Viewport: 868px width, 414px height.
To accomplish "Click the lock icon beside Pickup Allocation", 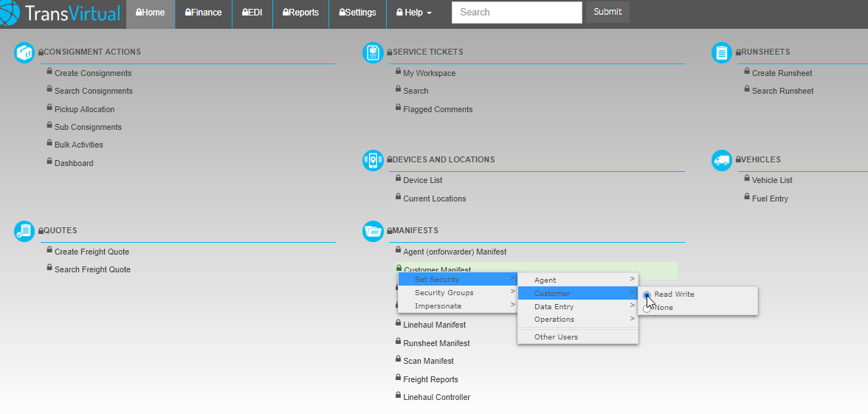I will (x=49, y=108).
